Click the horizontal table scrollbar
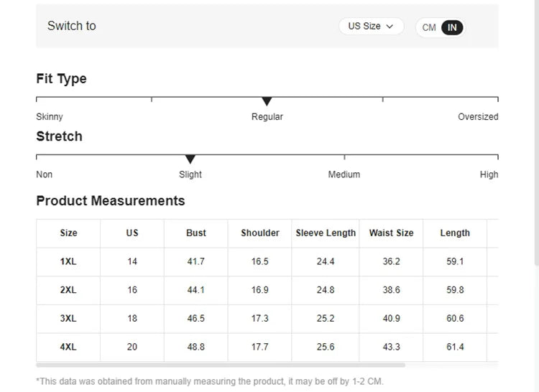Viewport: 539px width, 392px height. coord(221,365)
